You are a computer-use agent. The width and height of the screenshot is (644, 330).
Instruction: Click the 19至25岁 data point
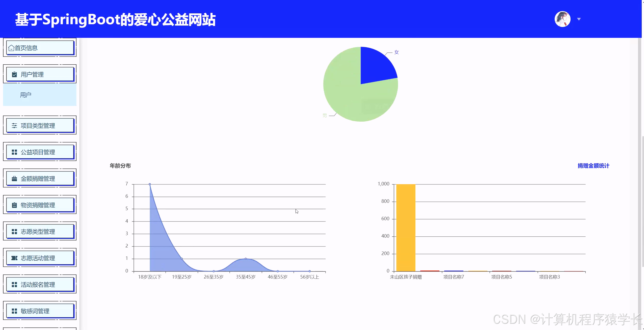(x=182, y=259)
